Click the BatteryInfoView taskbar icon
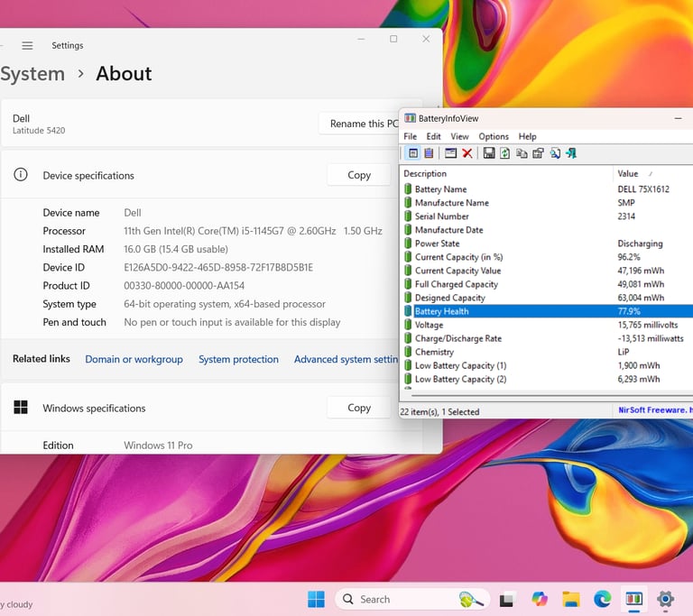The width and height of the screenshot is (693, 616). pyautogui.click(x=633, y=599)
